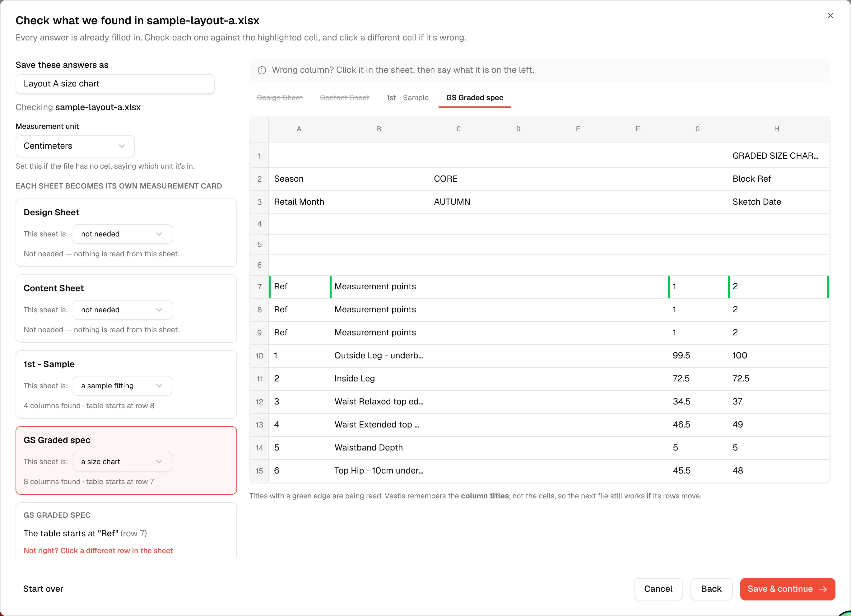Click the Save & continue button
The image size is (851, 616).
point(787,589)
